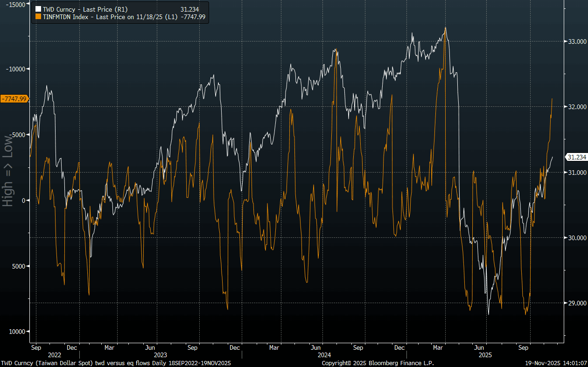Click the white TWD Curncy legend swatch
Viewport: 588px width, 367px height.
tap(38, 9)
